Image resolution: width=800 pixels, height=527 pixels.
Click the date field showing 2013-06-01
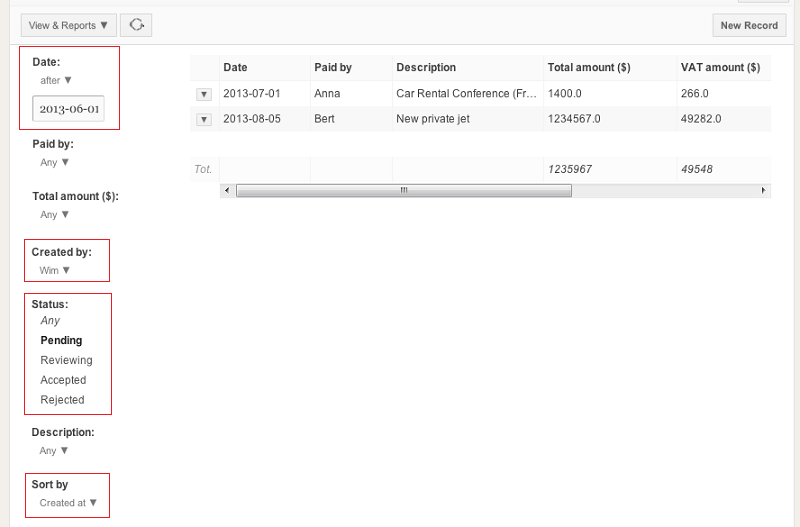click(68, 109)
